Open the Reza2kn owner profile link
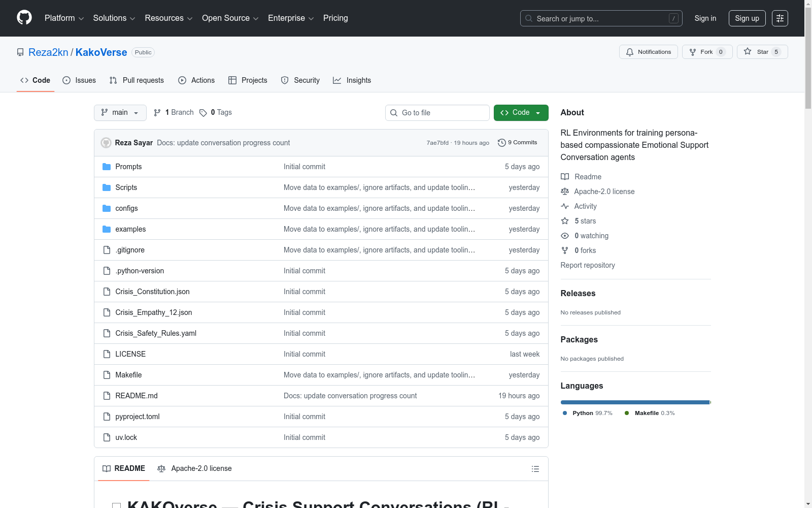812x508 pixels. (48, 52)
